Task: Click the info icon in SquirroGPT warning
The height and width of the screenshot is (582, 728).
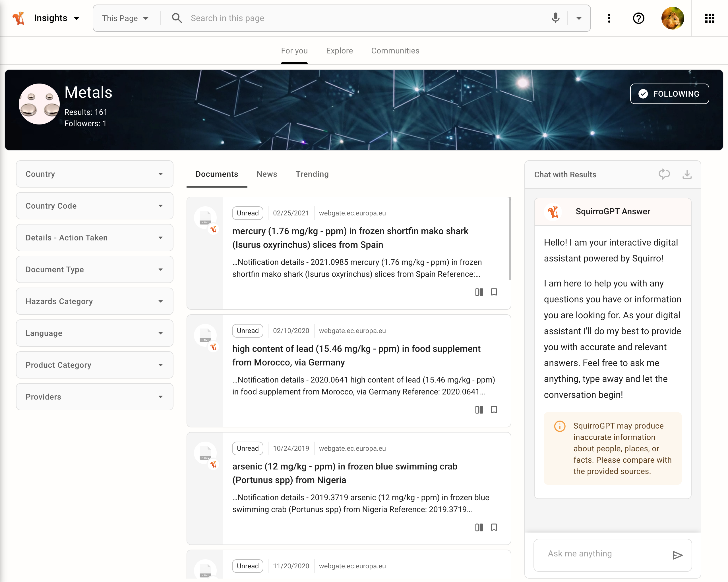Action: 559,426
